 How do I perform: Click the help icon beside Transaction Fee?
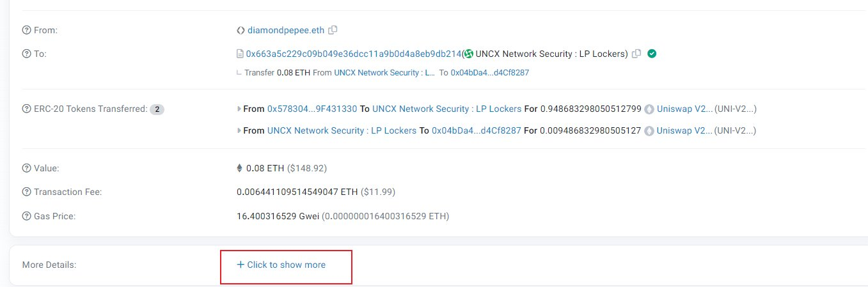coord(26,192)
